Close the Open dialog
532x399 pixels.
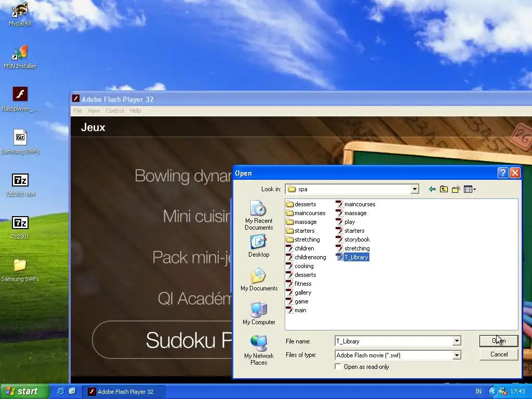coord(515,173)
